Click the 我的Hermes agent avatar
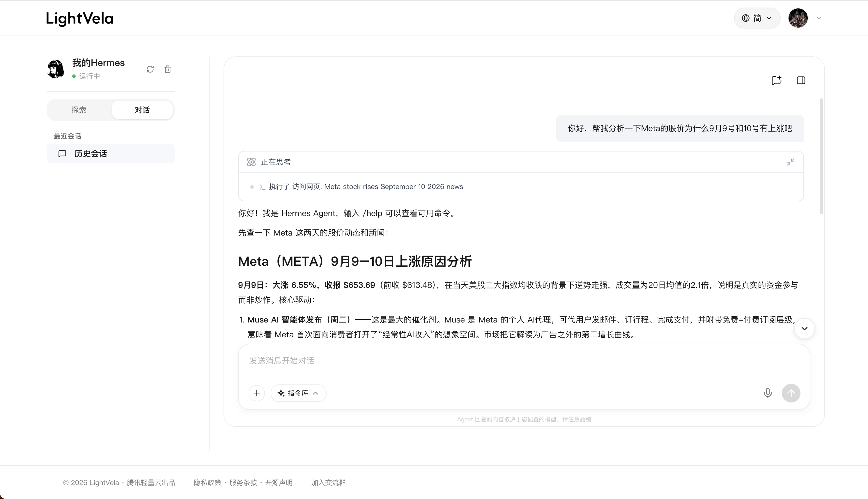The image size is (868, 499). tap(56, 69)
